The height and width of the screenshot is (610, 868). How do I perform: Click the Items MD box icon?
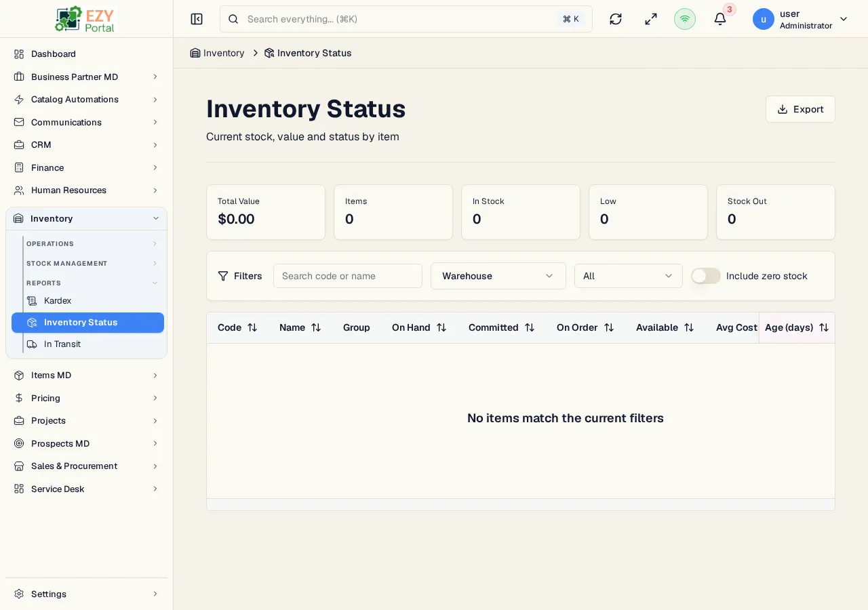pos(19,375)
